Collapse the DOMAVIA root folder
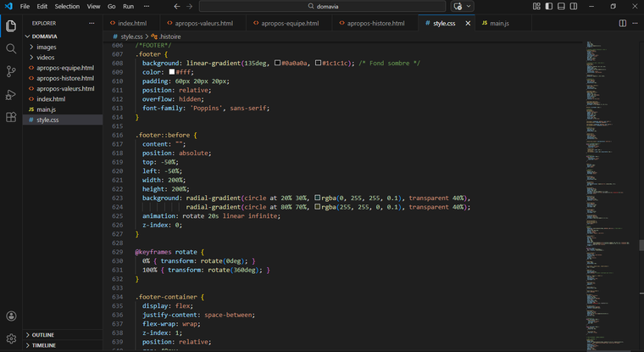This screenshot has width=644, height=352. point(44,36)
